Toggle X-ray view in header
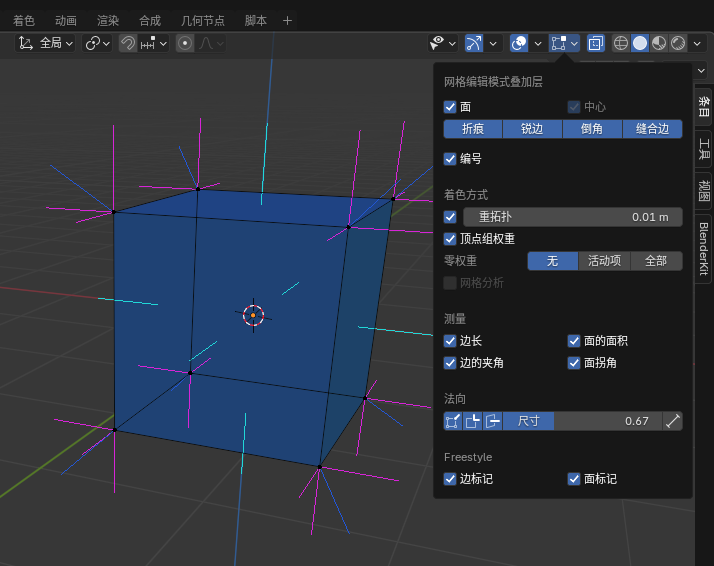Screen dimensions: 714x566 pyautogui.click(x=595, y=43)
